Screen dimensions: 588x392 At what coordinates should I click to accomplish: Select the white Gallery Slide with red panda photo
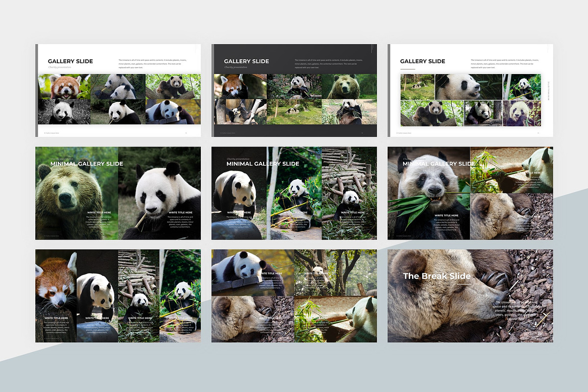(118, 91)
